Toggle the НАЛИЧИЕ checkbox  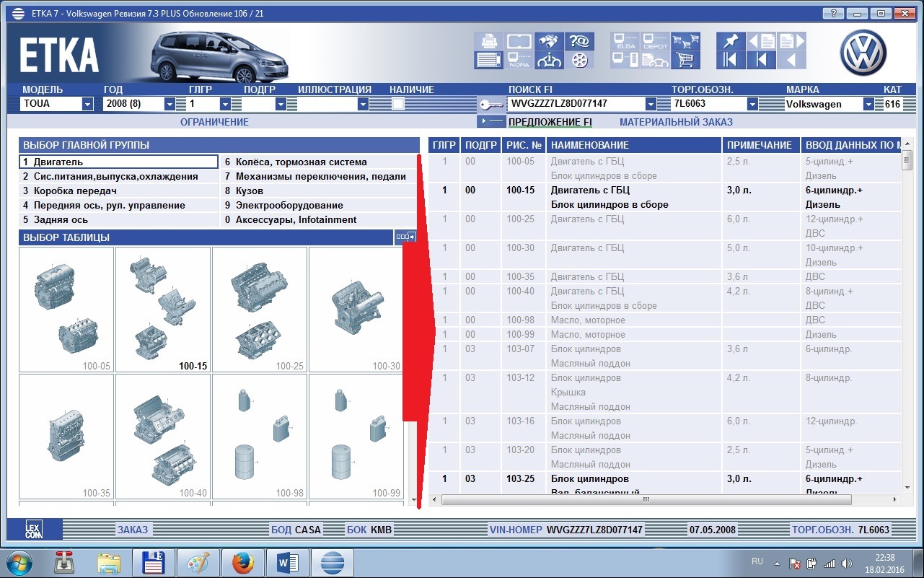(397, 104)
